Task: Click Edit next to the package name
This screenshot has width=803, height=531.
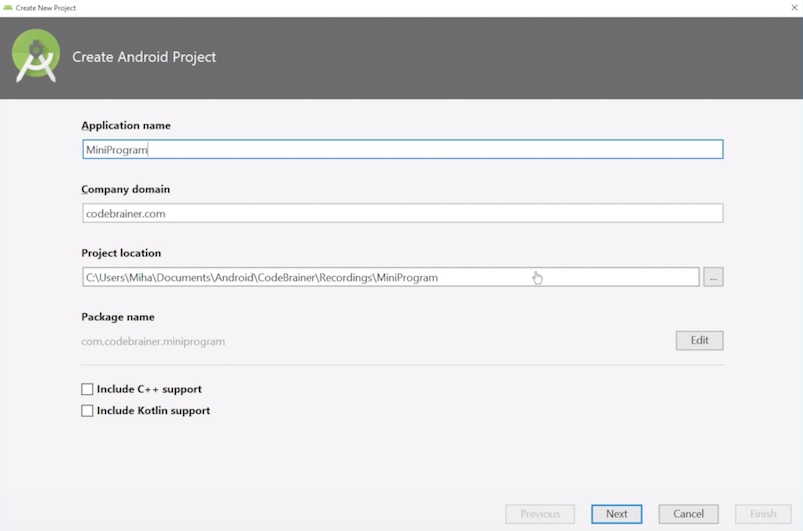Action: tap(699, 341)
